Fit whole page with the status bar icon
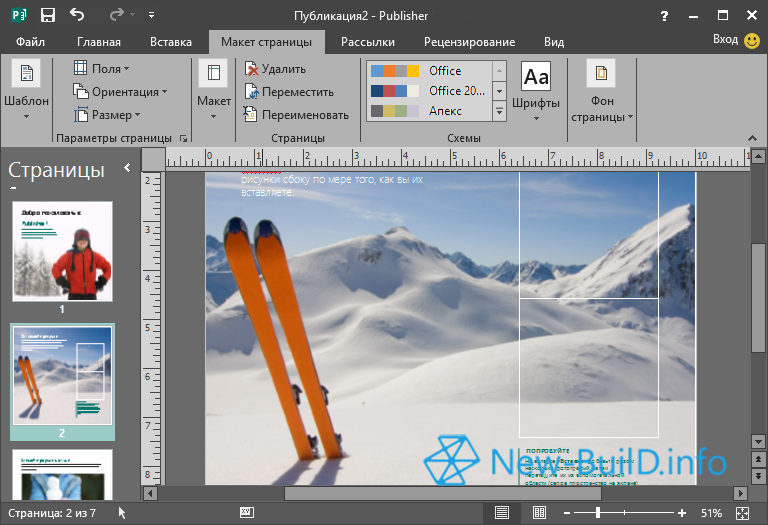Image resolution: width=768 pixels, height=525 pixels. point(743,513)
